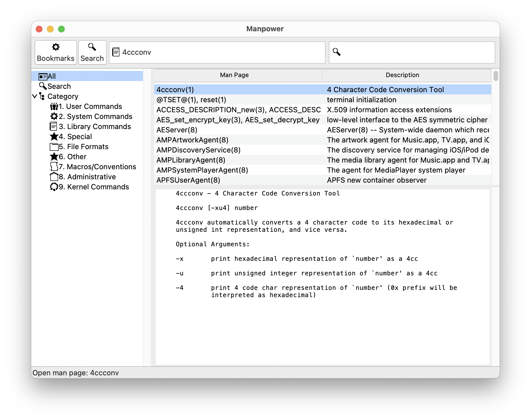Collapse the Category tree node

pos(35,96)
